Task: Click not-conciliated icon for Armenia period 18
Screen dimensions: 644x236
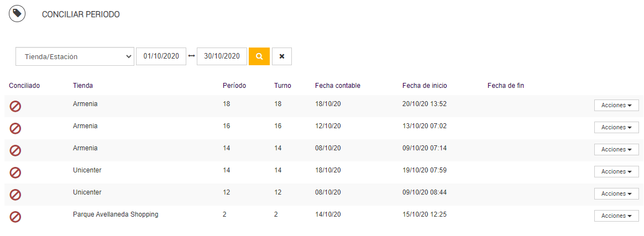Action: (x=15, y=106)
